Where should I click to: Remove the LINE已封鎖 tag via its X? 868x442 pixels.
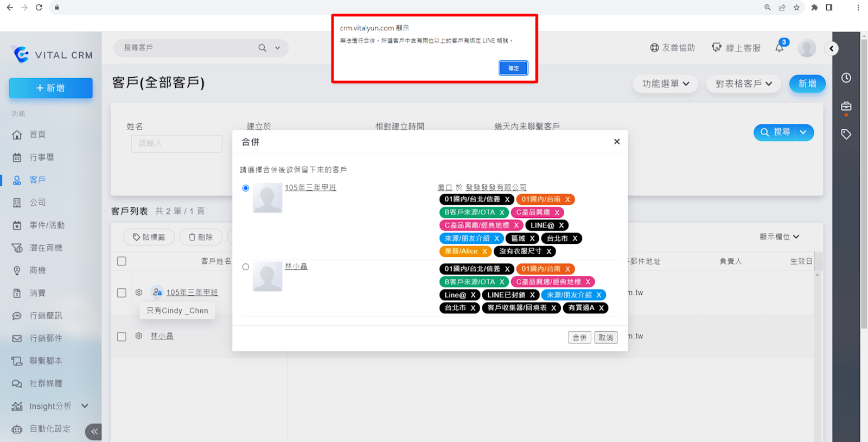[532, 295]
